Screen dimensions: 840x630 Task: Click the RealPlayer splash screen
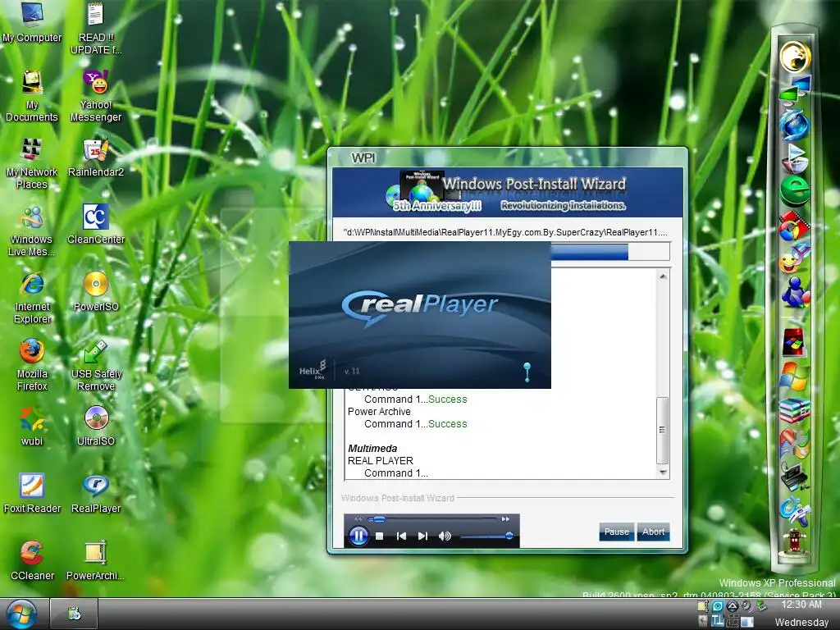[x=420, y=315]
